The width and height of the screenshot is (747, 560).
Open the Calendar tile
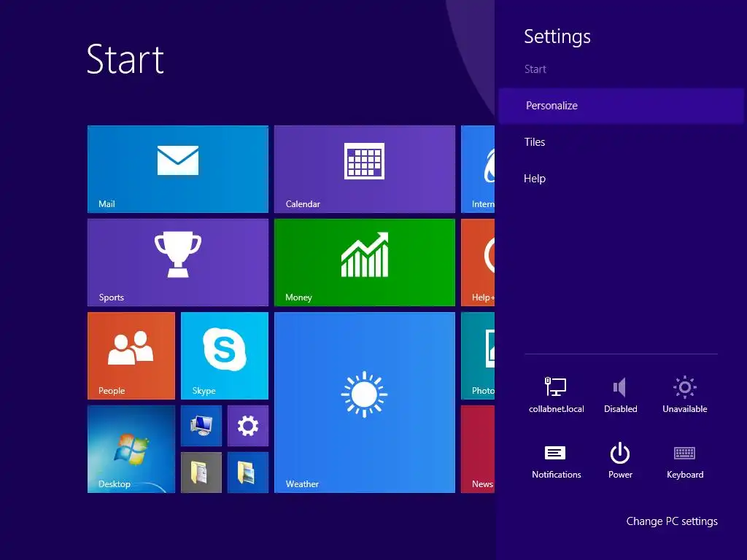[365, 169]
